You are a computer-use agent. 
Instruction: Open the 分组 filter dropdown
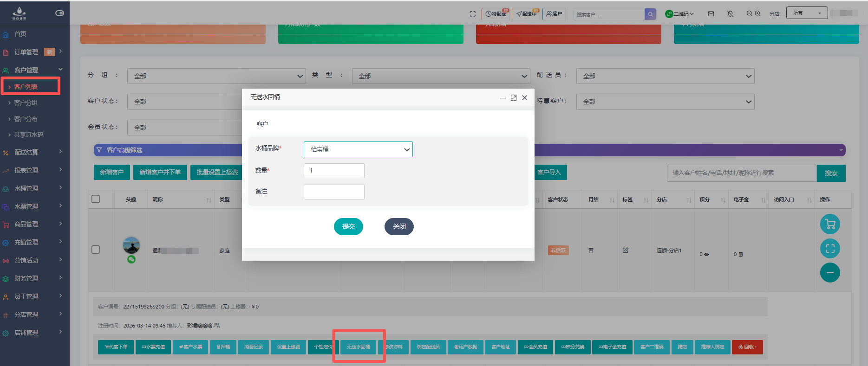(216, 76)
